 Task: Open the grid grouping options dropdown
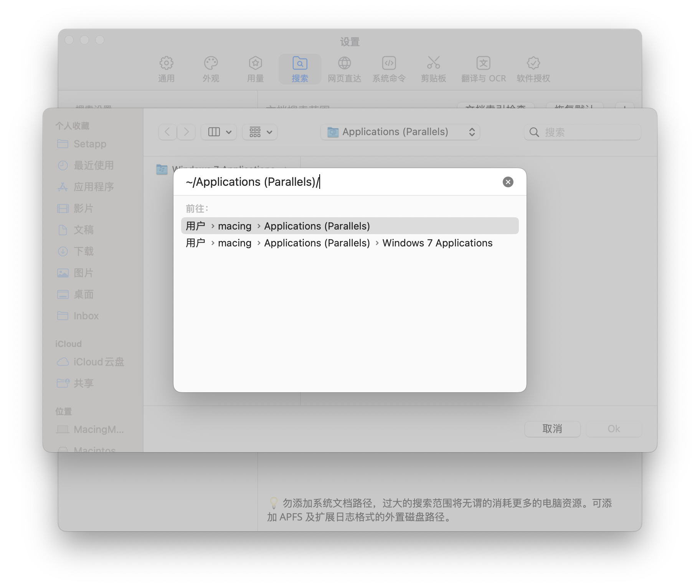260,132
